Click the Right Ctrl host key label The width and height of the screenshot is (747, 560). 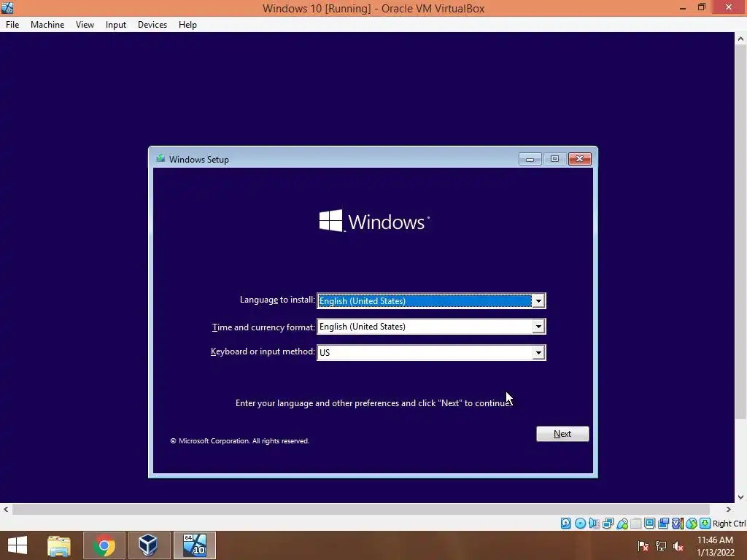click(729, 524)
